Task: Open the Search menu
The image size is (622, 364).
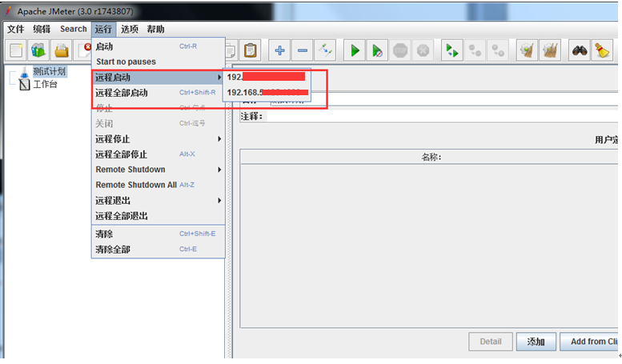Action: point(74,29)
